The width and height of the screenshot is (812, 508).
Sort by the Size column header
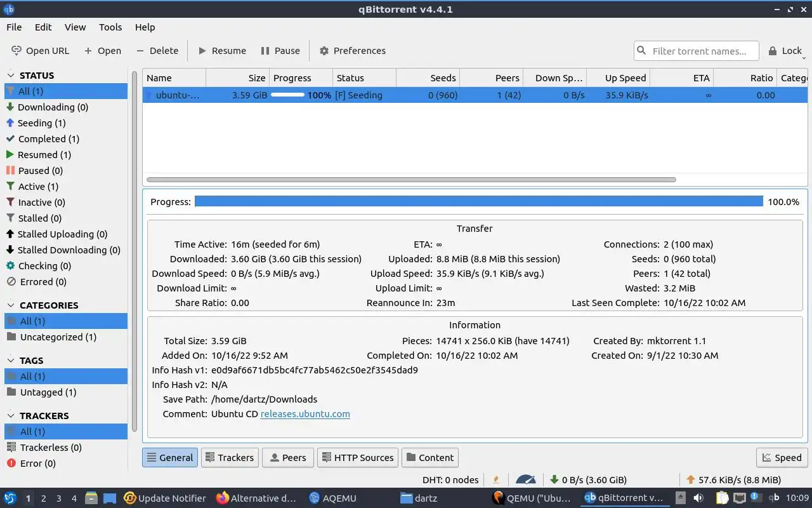pyautogui.click(x=237, y=78)
